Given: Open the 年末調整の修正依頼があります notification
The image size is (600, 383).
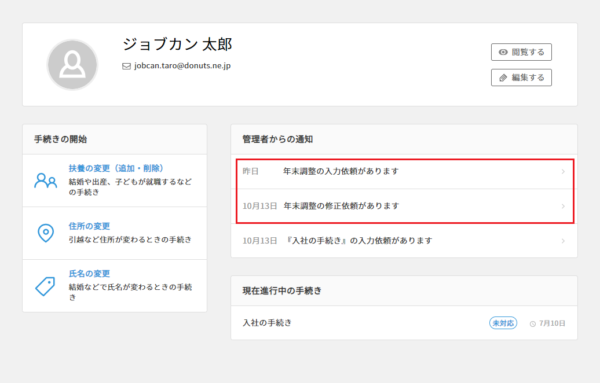Looking at the screenshot, I should click(x=404, y=206).
